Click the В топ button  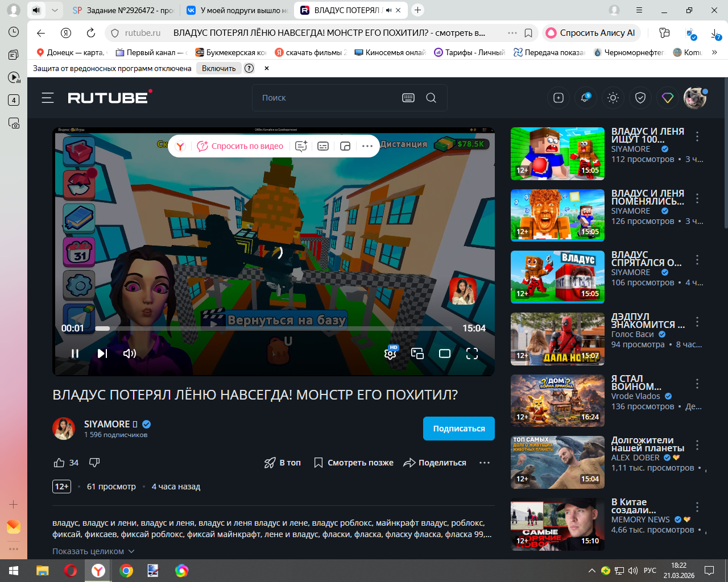pyautogui.click(x=283, y=463)
